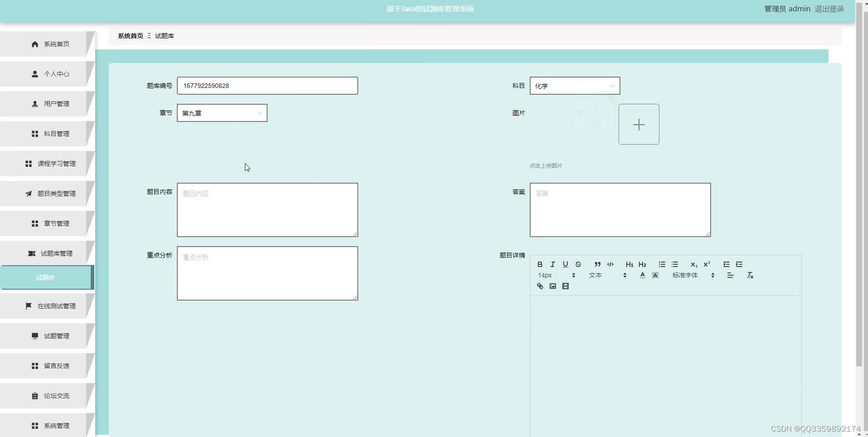The image size is (868, 437).
Task: Expand 留言反馈 in the sidebar
Action: 47,366
